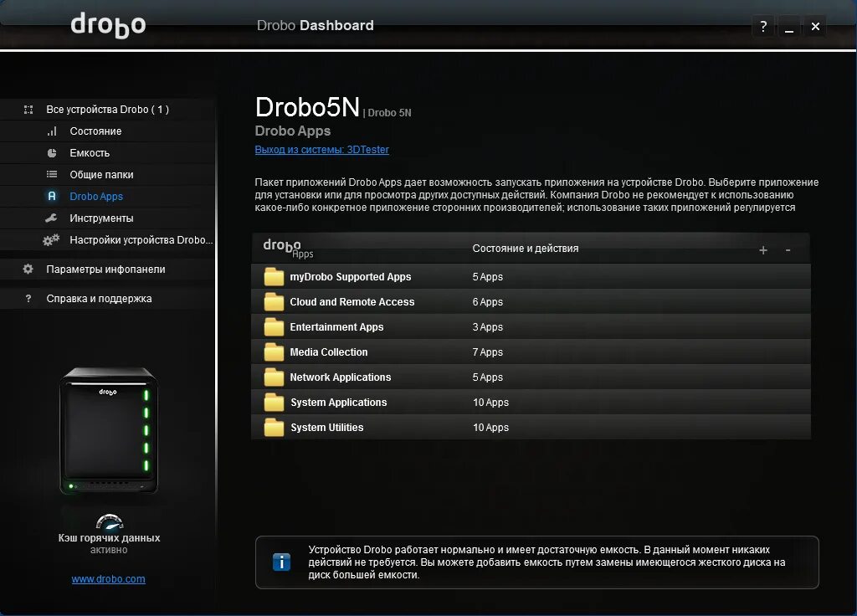Click the 'Выход из системы: 3DTester' link
The width and height of the screenshot is (857, 616).
coord(322,150)
